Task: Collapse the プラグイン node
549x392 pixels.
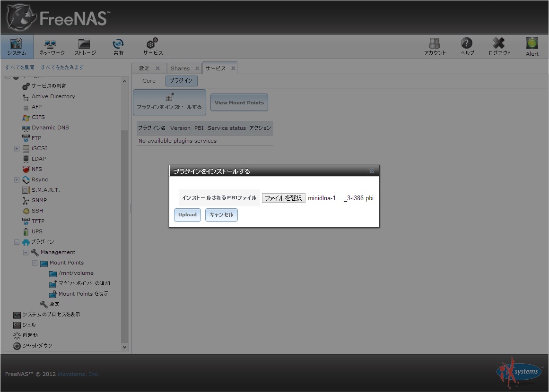Action: click(17, 242)
